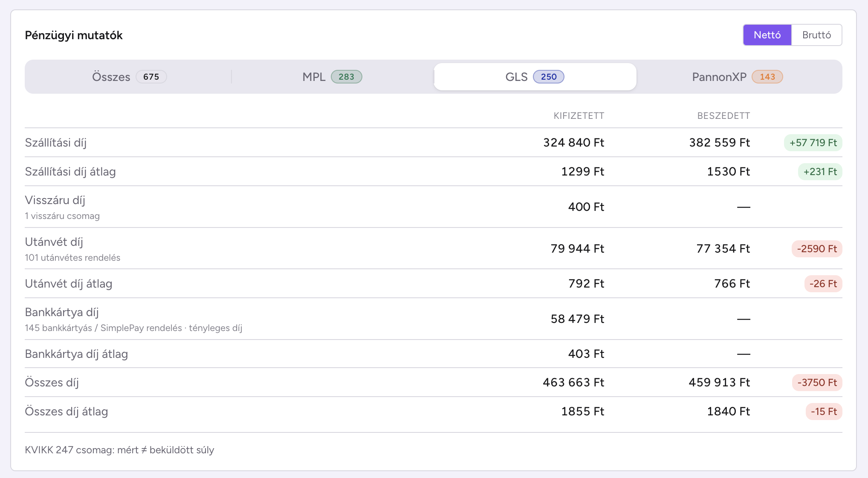
Task: Select the 400 Ft value
Action: click(x=586, y=207)
